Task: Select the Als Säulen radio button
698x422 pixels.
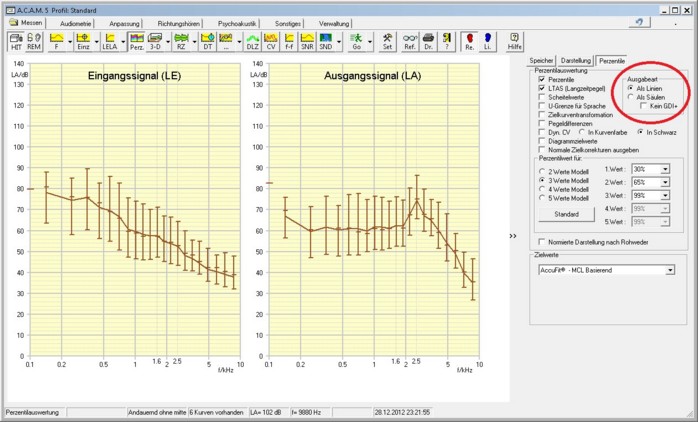Action: click(x=630, y=97)
